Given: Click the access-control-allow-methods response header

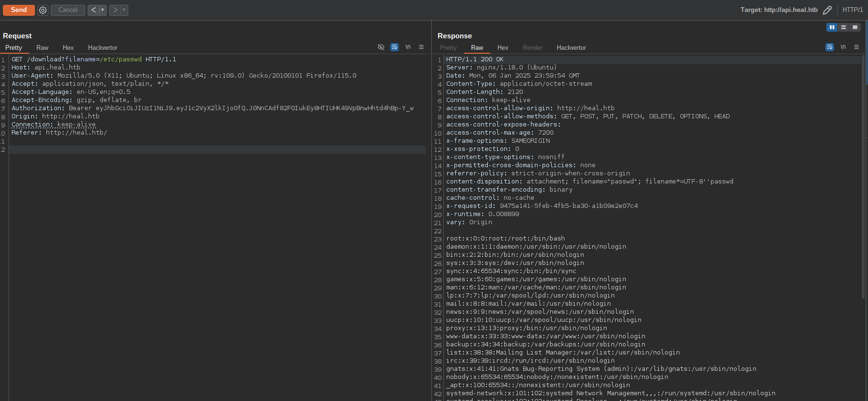Looking at the screenshot, I should point(588,116).
